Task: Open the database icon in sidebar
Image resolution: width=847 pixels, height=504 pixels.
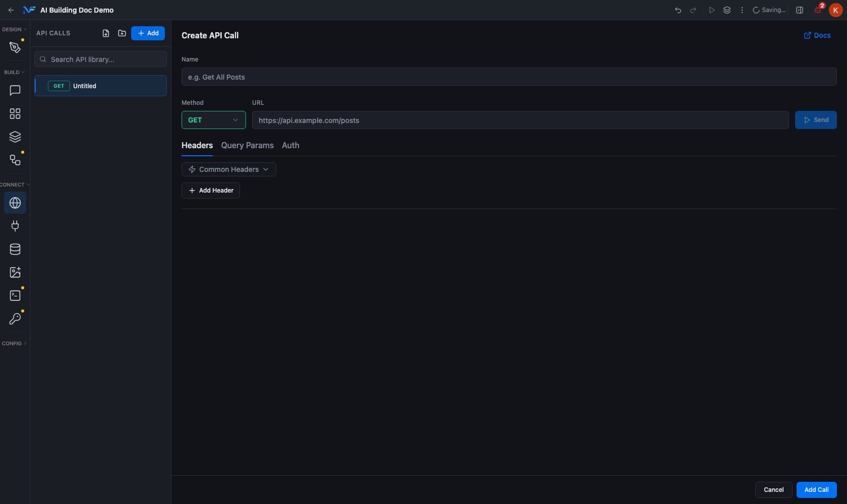Action: [15, 249]
